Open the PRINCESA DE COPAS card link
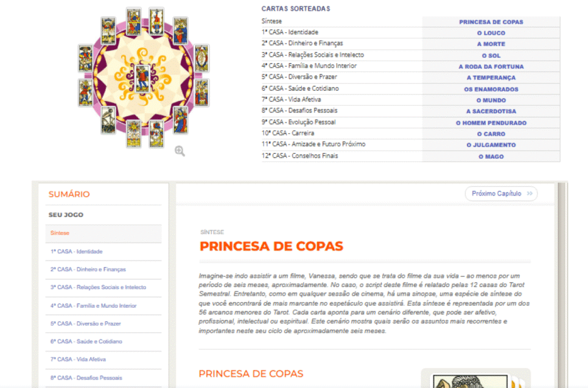The image size is (588, 388). (491, 22)
